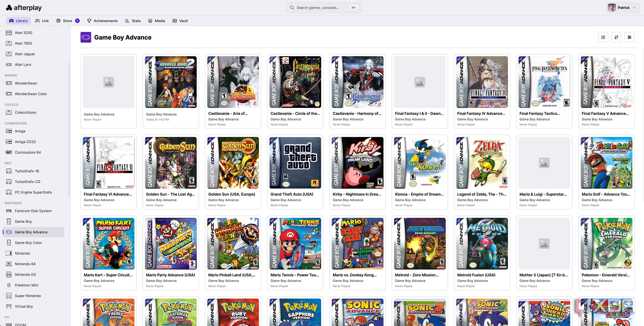The width and height of the screenshot is (644, 326).
Task: Open the Nintendo 64 controller icon
Action: click(x=9, y=264)
